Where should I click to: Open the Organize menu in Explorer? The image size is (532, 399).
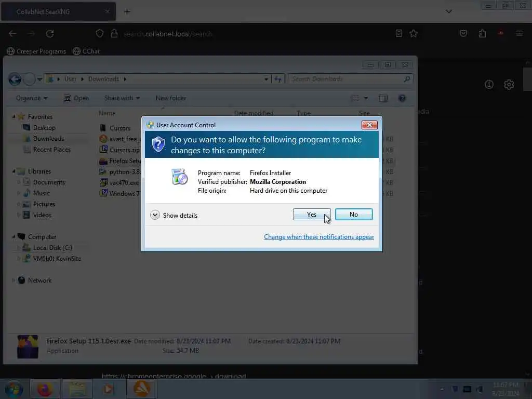32,98
